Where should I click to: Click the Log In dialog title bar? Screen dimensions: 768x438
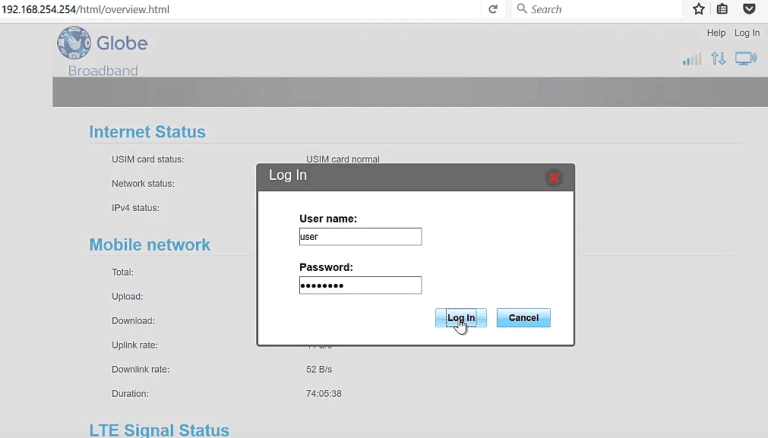coord(415,177)
